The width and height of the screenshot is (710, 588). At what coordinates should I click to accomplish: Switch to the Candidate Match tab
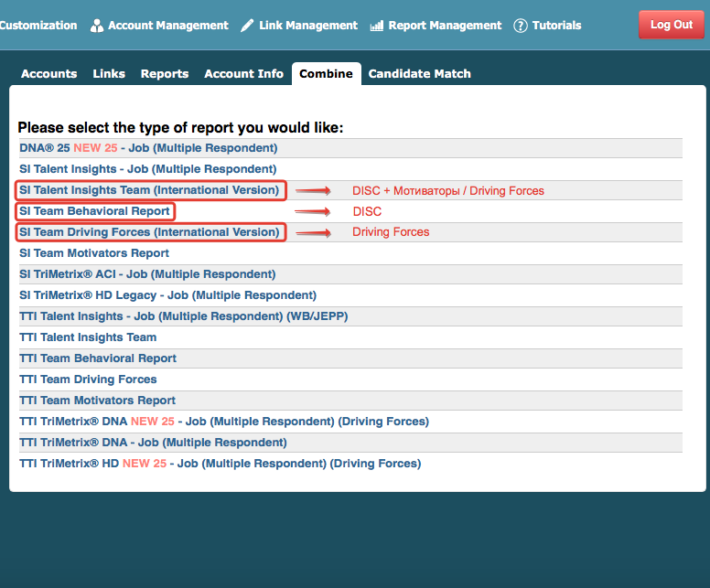coord(419,74)
